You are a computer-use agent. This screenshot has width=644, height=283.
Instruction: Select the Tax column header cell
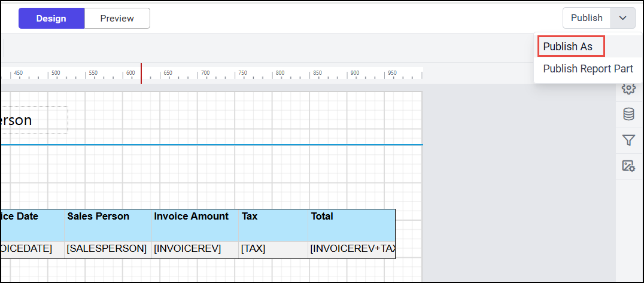pos(273,225)
